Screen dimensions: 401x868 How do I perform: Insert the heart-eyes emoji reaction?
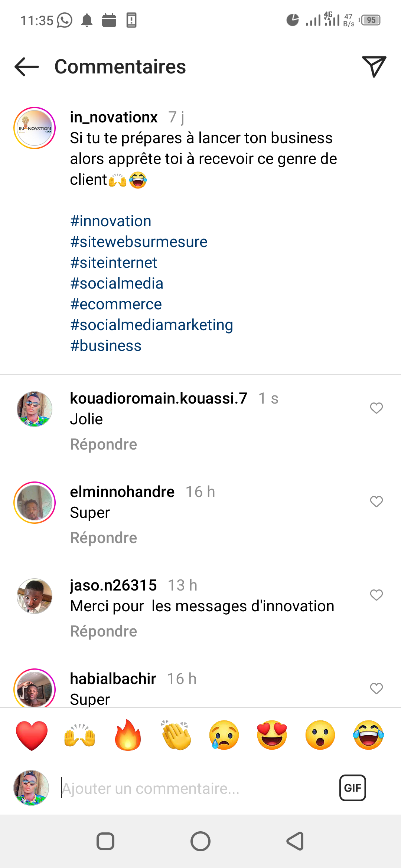pyautogui.click(x=272, y=735)
